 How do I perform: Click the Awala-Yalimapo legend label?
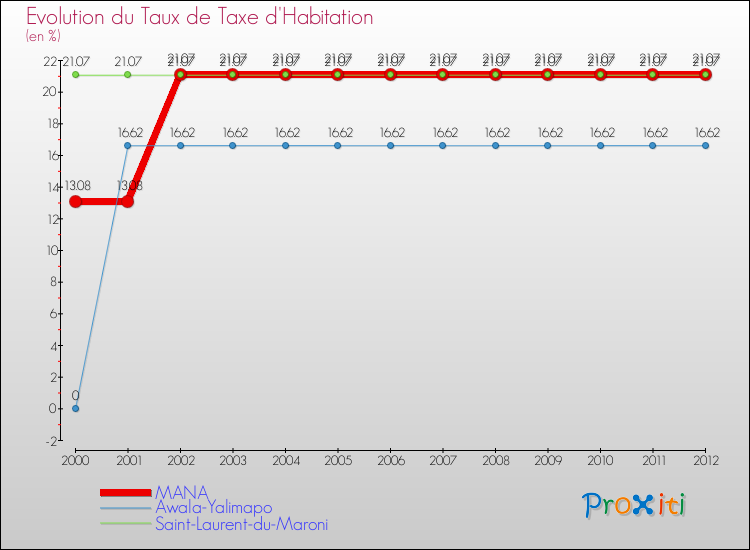[214, 507]
